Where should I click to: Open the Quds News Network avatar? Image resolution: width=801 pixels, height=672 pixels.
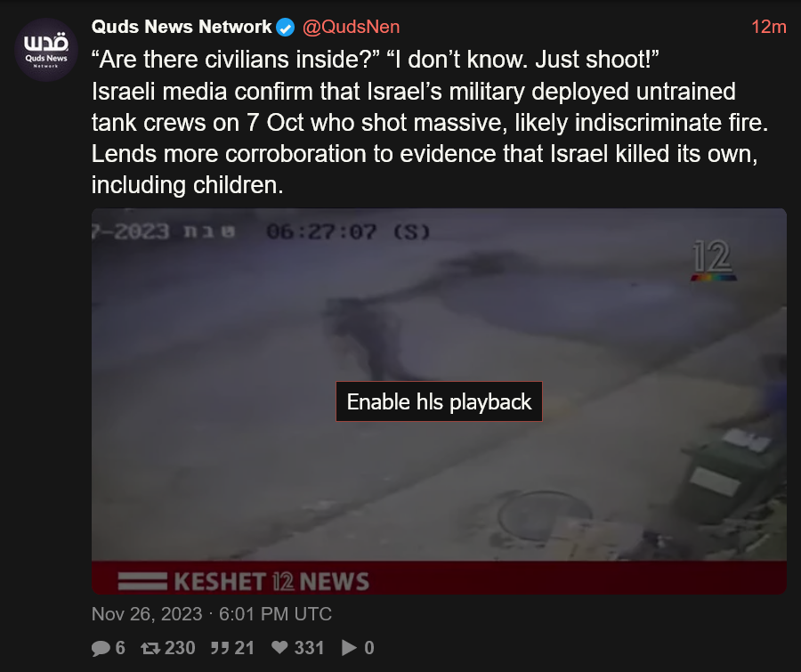tap(46, 50)
